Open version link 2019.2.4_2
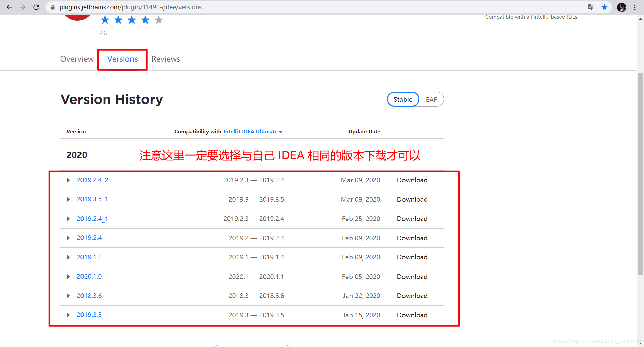Screen dimensions: 644x347 tap(92, 180)
